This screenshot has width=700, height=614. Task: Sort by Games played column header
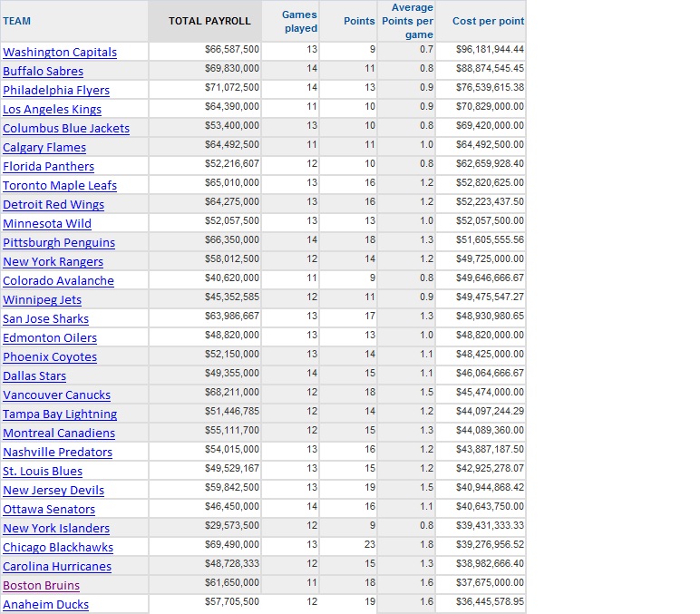pos(299,22)
